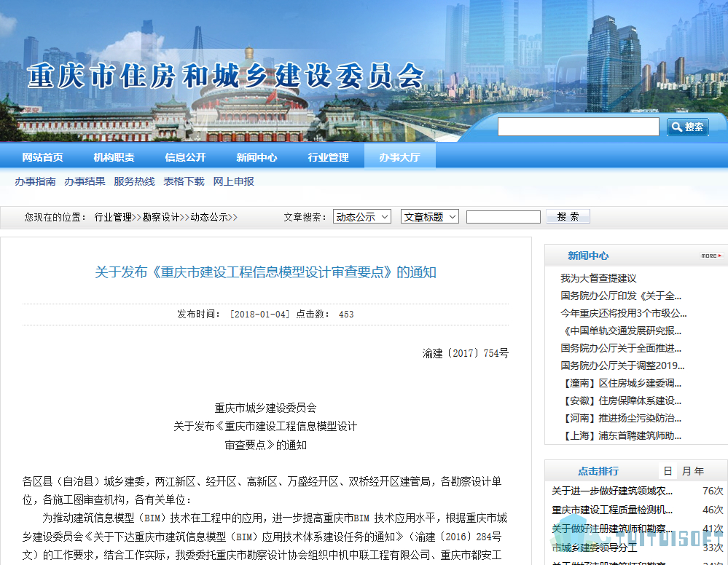Click document number 渝建〔2017〕754号
The width and height of the screenshot is (728, 565).
tap(465, 353)
